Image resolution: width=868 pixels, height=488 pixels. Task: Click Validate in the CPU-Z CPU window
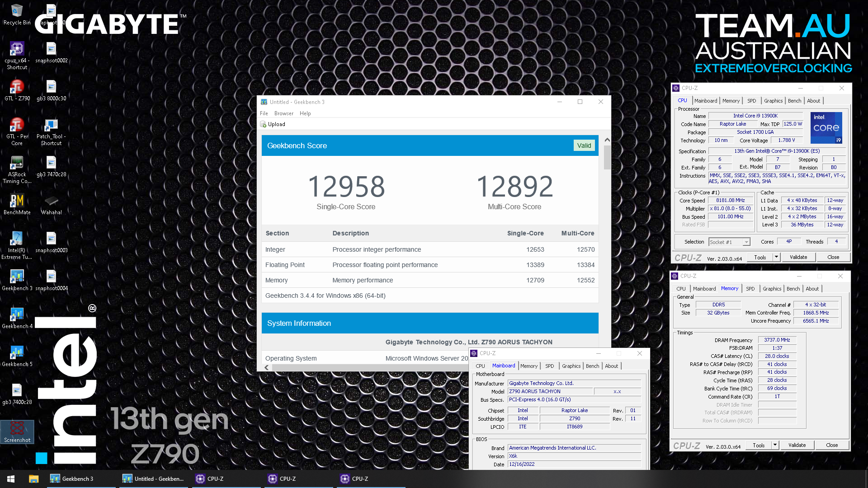[798, 257]
